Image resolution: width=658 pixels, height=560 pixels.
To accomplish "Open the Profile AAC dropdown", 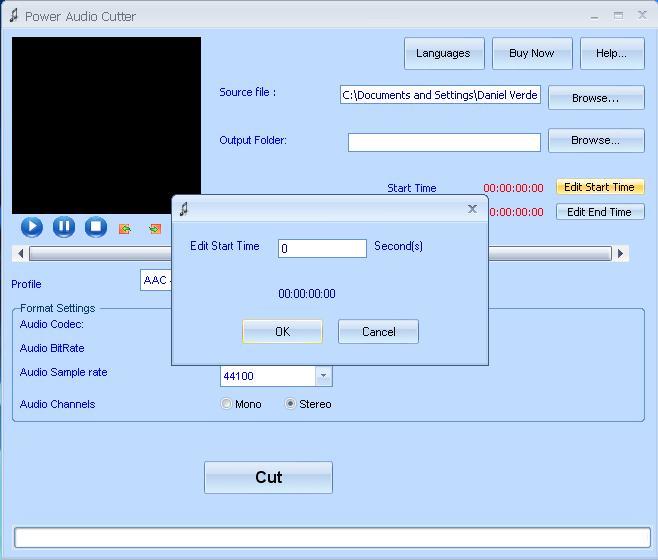I will (x=156, y=280).
